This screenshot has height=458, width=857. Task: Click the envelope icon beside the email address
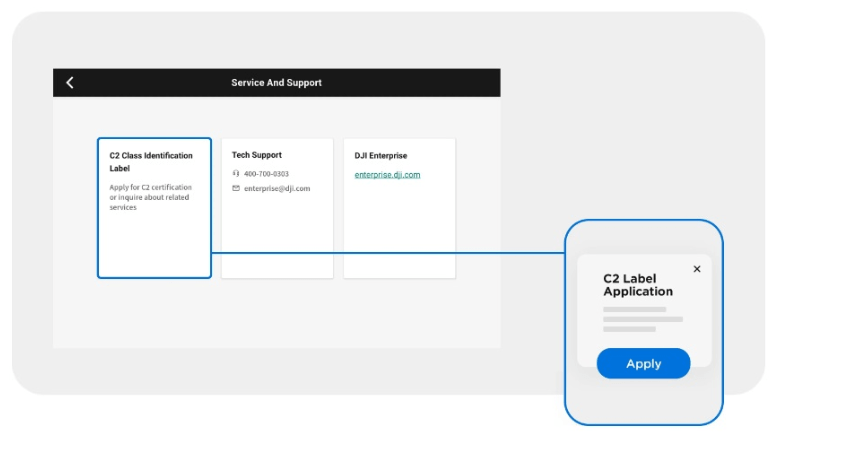236,188
